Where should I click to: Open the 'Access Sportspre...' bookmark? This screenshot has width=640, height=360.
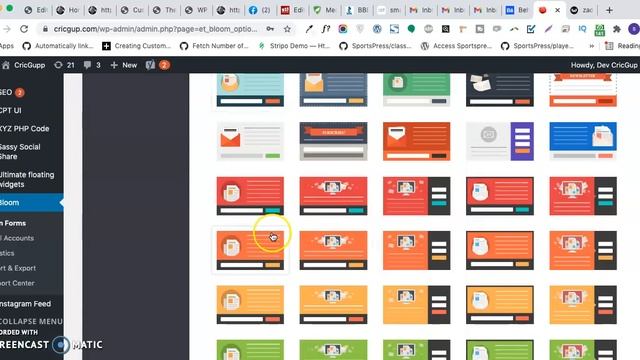(x=457, y=46)
